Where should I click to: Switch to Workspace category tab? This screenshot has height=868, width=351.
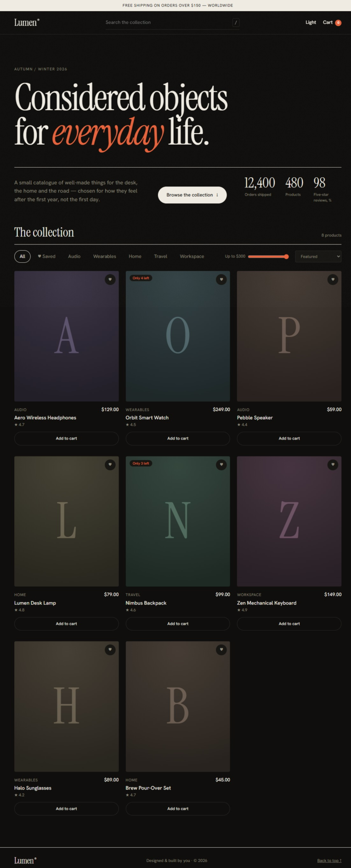pyautogui.click(x=192, y=256)
